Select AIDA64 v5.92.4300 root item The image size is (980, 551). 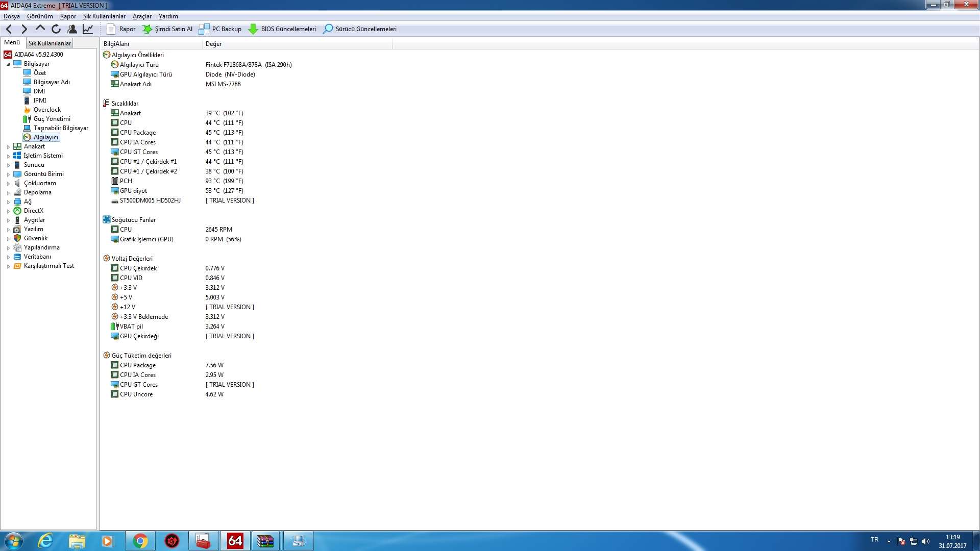pos(38,55)
